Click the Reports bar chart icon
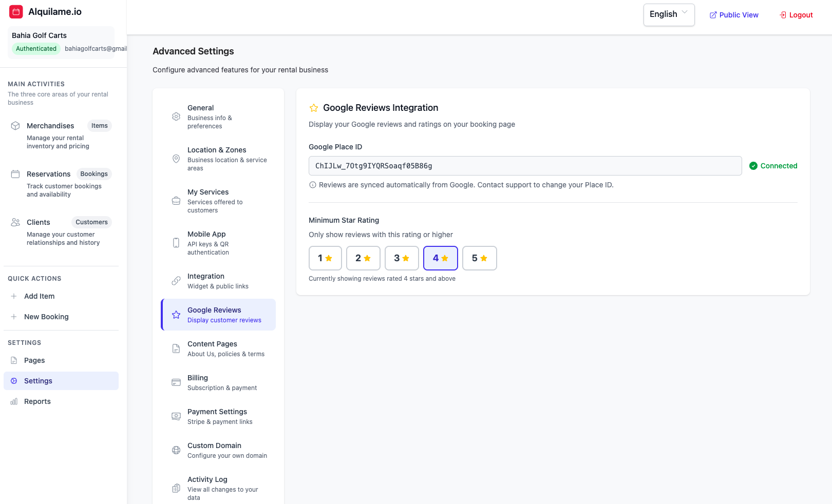Screen dimensions: 832x504 click(14, 401)
